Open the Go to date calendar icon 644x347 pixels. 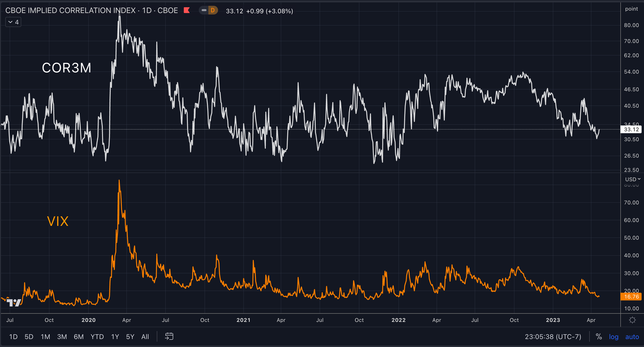point(169,336)
